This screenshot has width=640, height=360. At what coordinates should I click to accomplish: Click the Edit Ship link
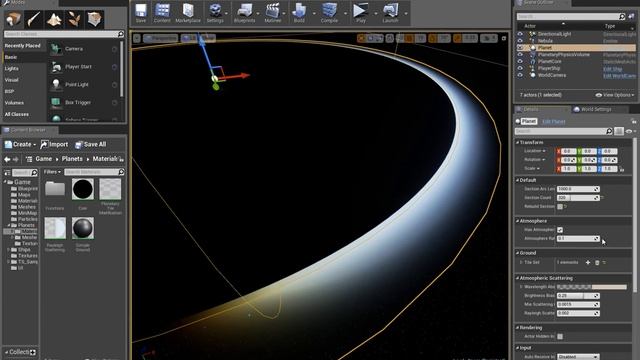coord(613,69)
